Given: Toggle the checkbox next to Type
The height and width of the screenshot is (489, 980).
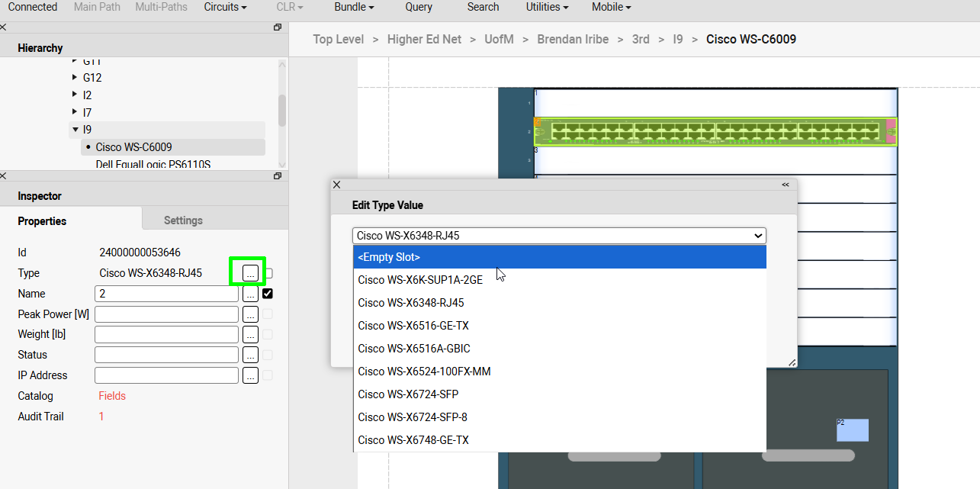Looking at the screenshot, I should (x=268, y=273).
